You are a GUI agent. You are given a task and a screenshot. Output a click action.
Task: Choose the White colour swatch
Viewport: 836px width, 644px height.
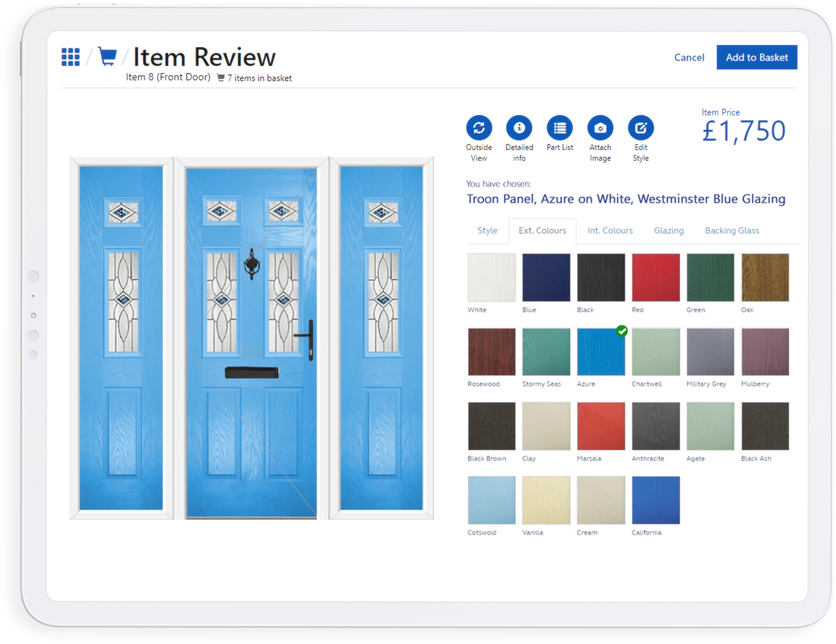click(x=491, y=277)
